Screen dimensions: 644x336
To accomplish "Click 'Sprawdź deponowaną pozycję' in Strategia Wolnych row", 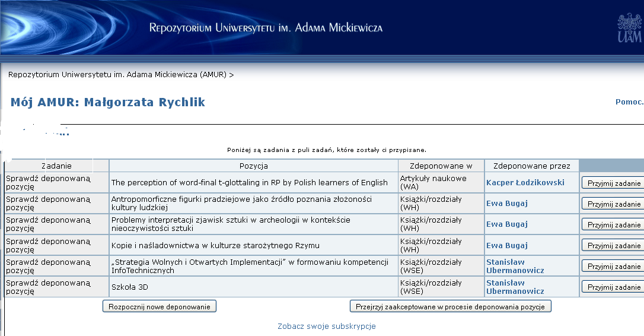I will click(48, 266).
